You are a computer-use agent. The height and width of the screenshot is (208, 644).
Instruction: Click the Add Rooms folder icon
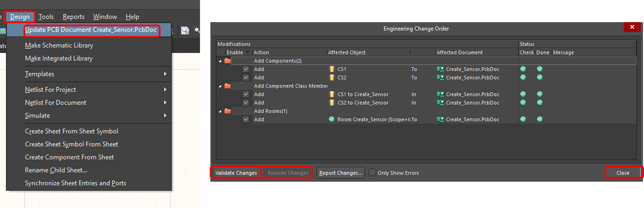(x=228, y=111)
